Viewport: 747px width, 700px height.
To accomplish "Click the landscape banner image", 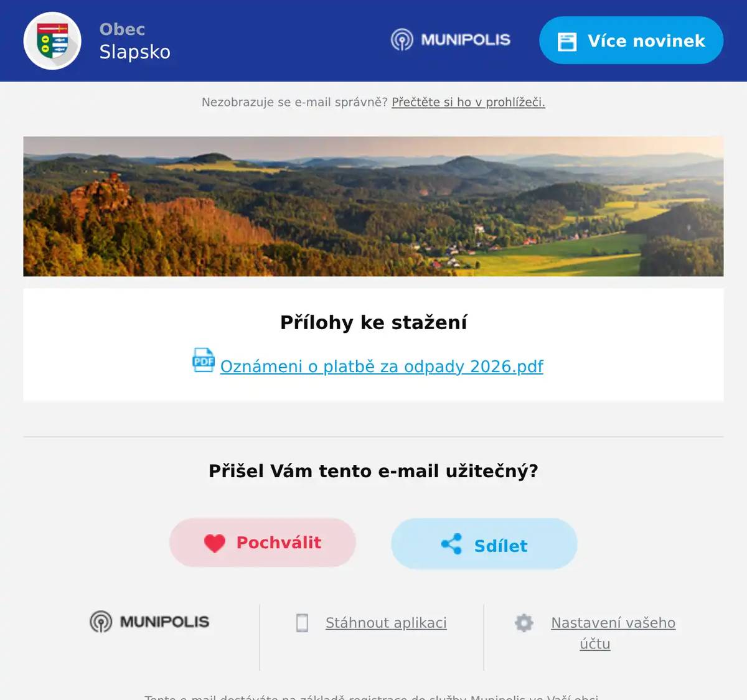I will [x=374, y=206].
